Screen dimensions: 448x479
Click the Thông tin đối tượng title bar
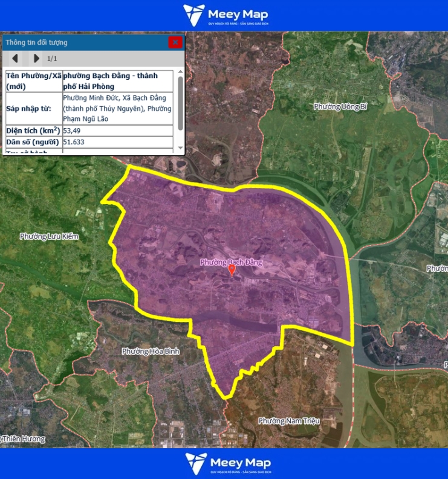coord(85,42)
